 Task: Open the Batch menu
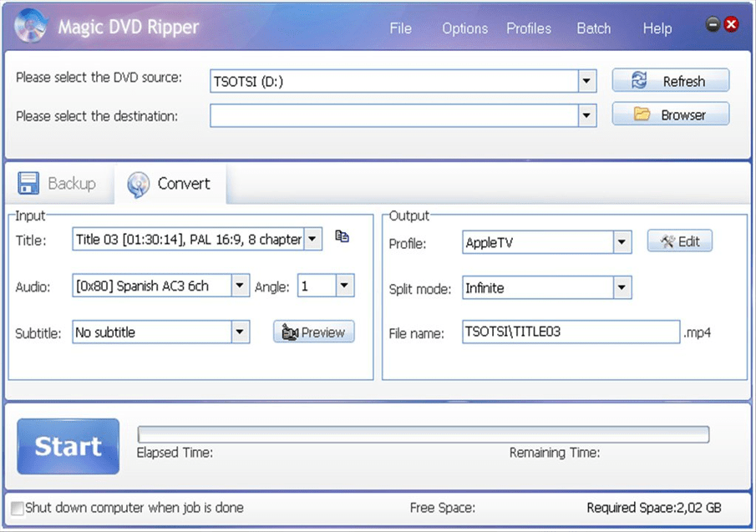pos(593,28)
